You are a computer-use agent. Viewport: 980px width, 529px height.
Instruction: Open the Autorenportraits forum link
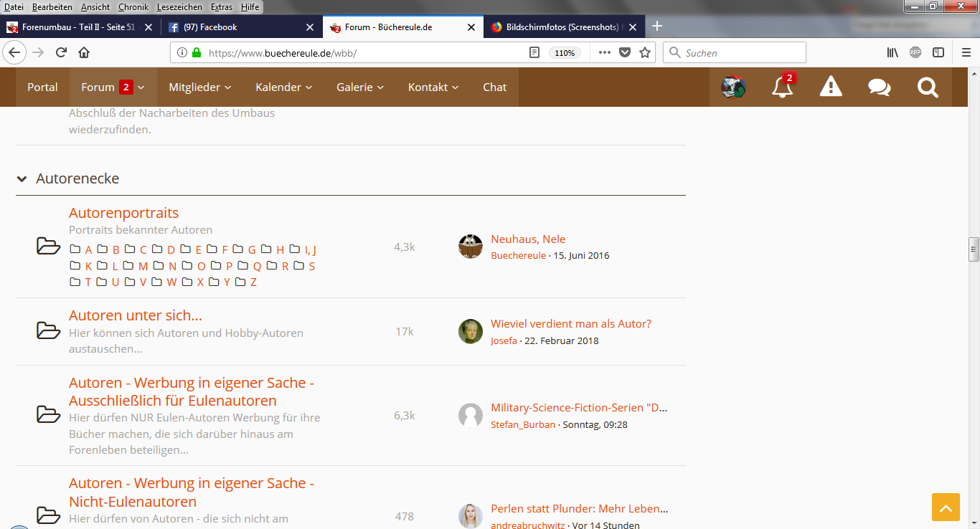pos(123,213)
